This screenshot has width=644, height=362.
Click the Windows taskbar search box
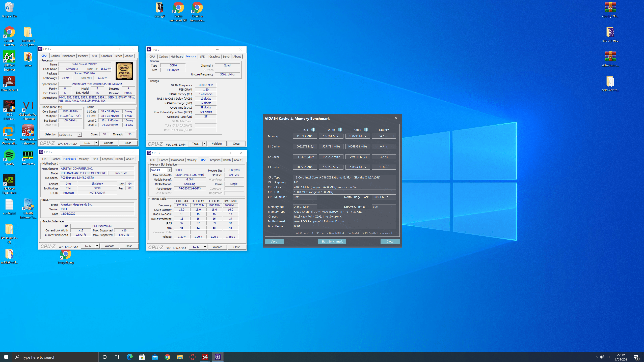(x=55, y=357)
